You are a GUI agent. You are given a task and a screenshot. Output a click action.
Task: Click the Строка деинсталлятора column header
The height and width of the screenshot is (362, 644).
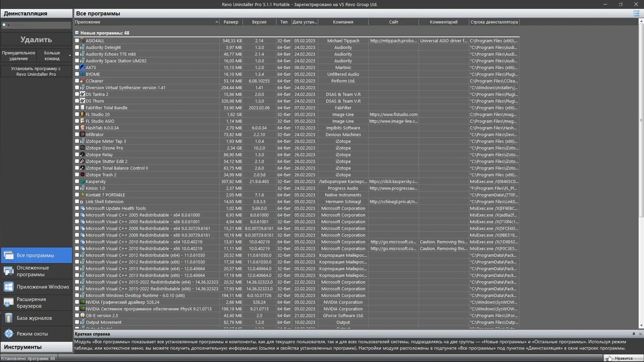point(494,22)
